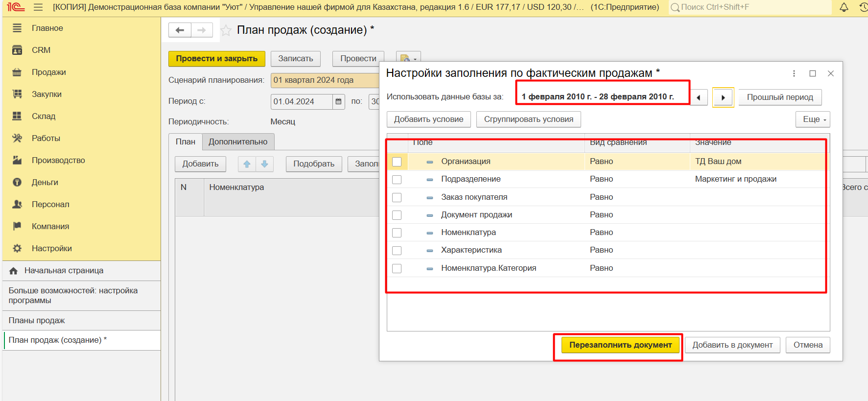The image size is (868, 401).
Task: Tick the Подразделение condition checkbox
Action: click(397, 180)
